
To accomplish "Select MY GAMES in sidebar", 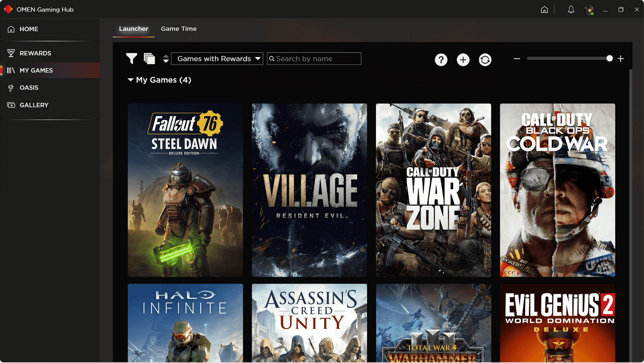I will click(50, 70).
